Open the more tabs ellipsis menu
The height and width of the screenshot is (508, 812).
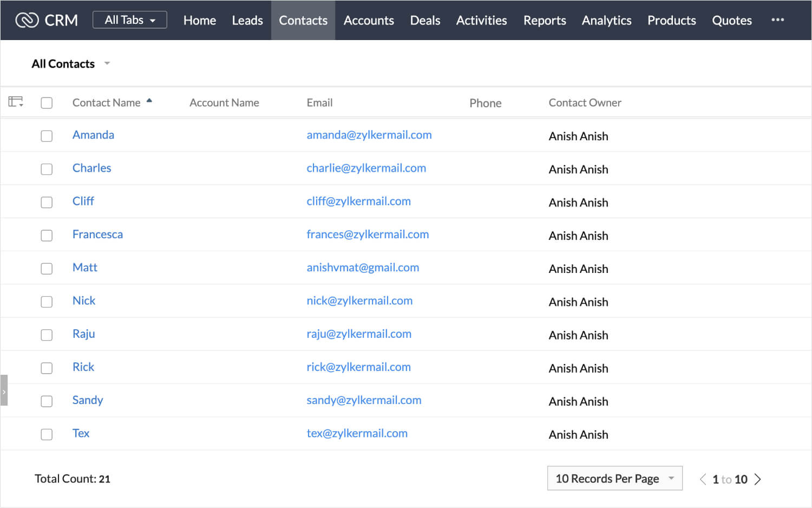click(x=777, y=20)
